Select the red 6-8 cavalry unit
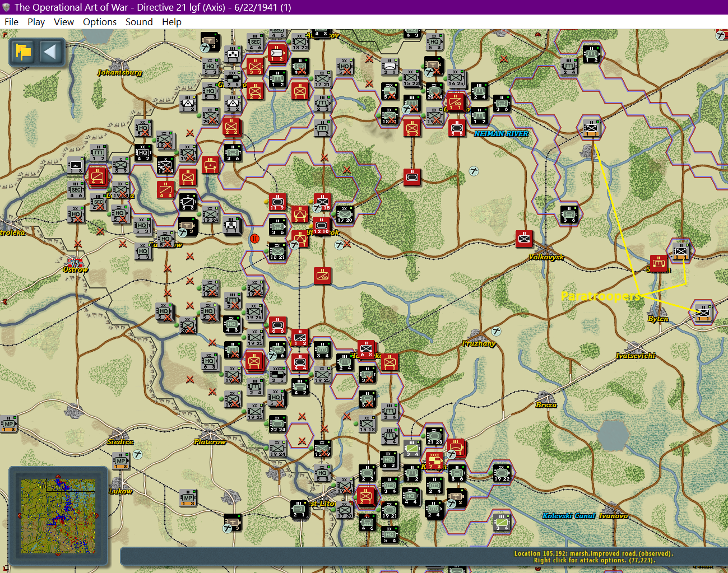 click(366, 349)
